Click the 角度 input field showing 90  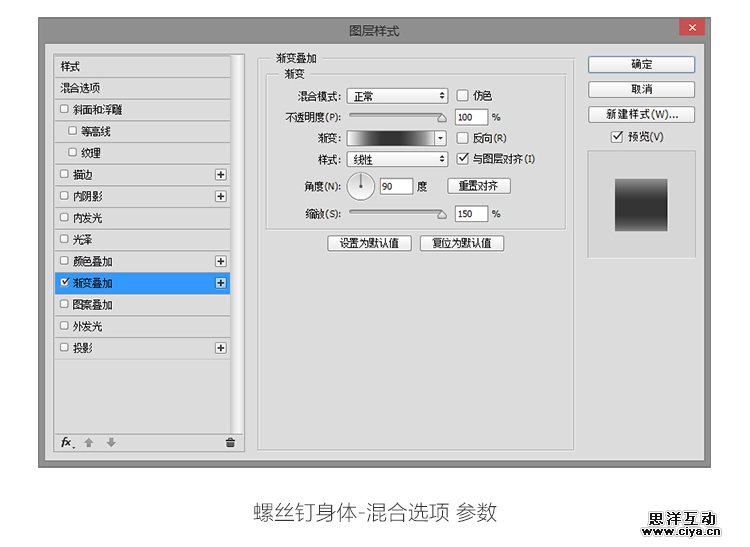tap(396, 187)
